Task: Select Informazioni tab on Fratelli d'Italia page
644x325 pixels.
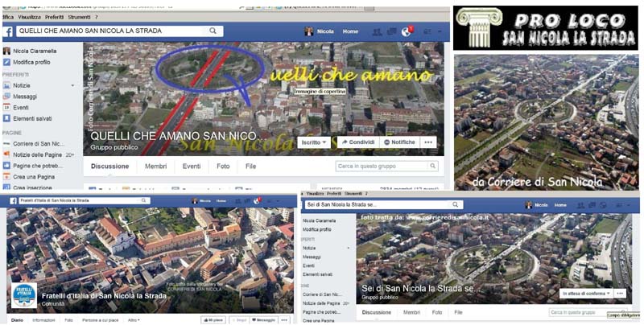Action: [43, 320]
